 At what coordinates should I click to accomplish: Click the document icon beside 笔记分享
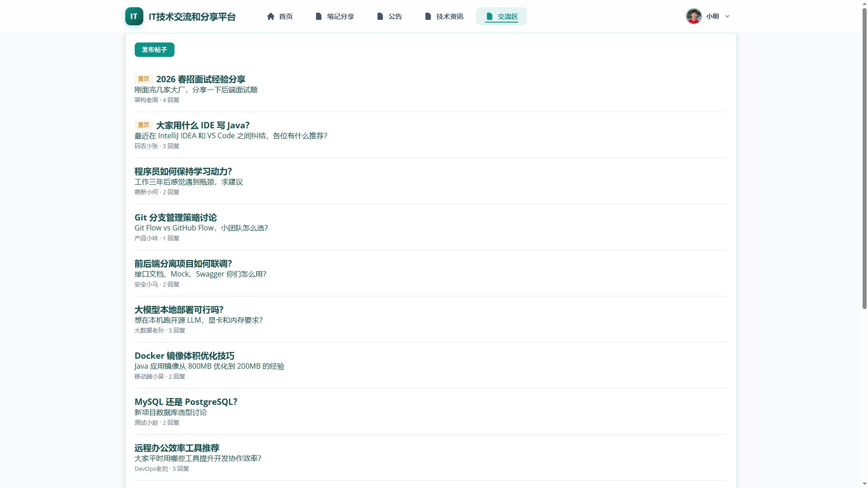point(319,16)
